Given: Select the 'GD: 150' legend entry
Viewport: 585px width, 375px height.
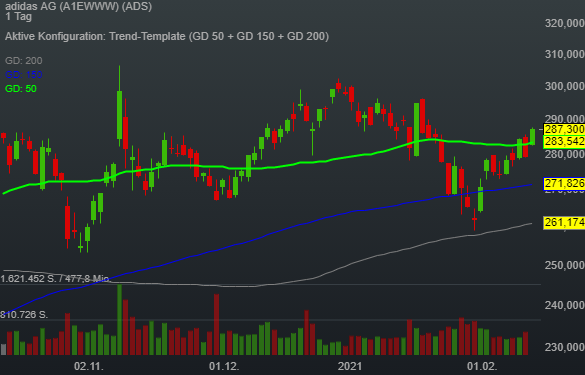Looking at the screenshot, I should click(x=24, y=75).
